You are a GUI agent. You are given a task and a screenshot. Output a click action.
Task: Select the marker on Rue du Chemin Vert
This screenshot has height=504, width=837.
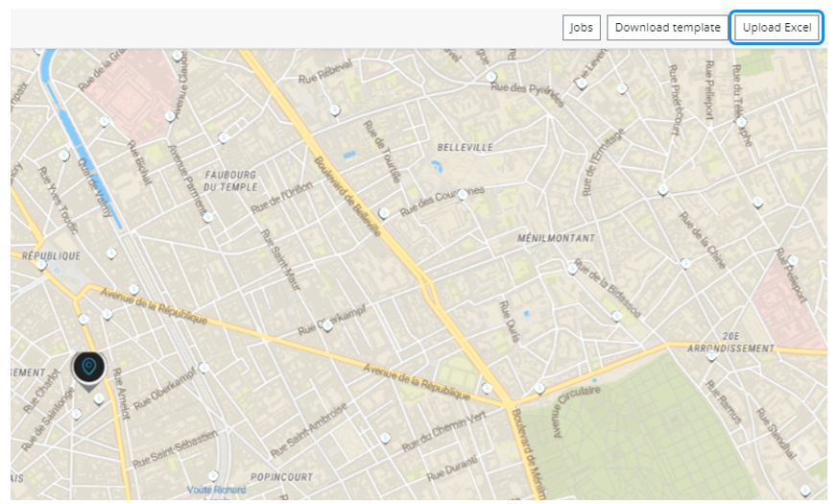pyautogui.click(x=385, y=439)
